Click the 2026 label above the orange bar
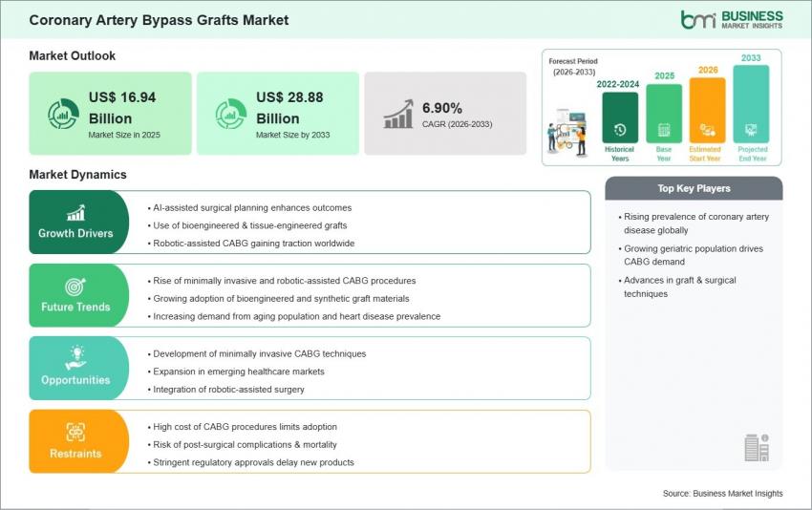812x510 pixels. pyautogui.click(x=708, y=70)
